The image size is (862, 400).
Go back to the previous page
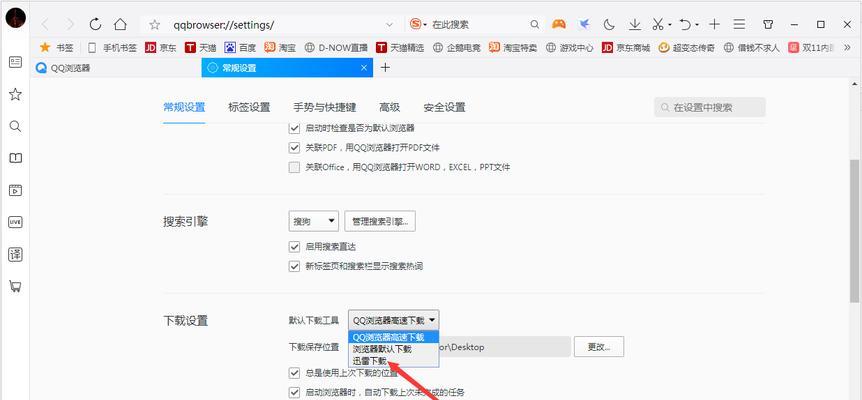click(x=46, y=24)
